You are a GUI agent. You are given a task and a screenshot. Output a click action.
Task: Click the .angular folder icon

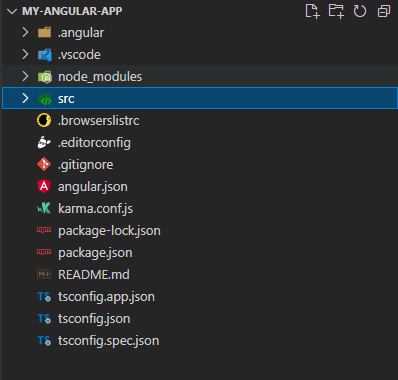point(44,33)
